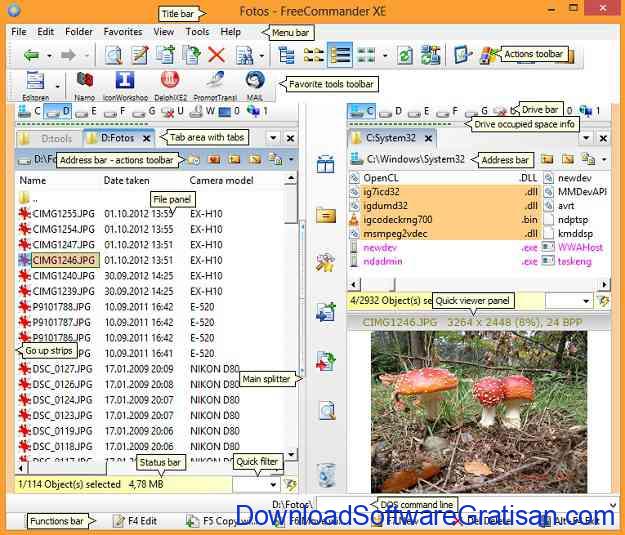The image size is (625, 535).
Task: Expand DOS command line dropdown
Action: coord(613,505)
